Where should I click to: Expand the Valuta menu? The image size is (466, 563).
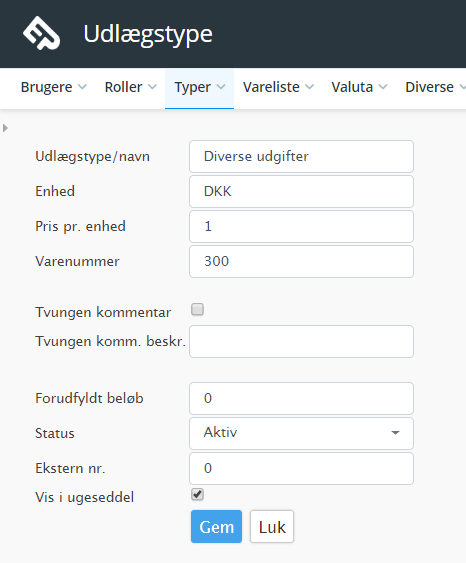pos(359,87)
